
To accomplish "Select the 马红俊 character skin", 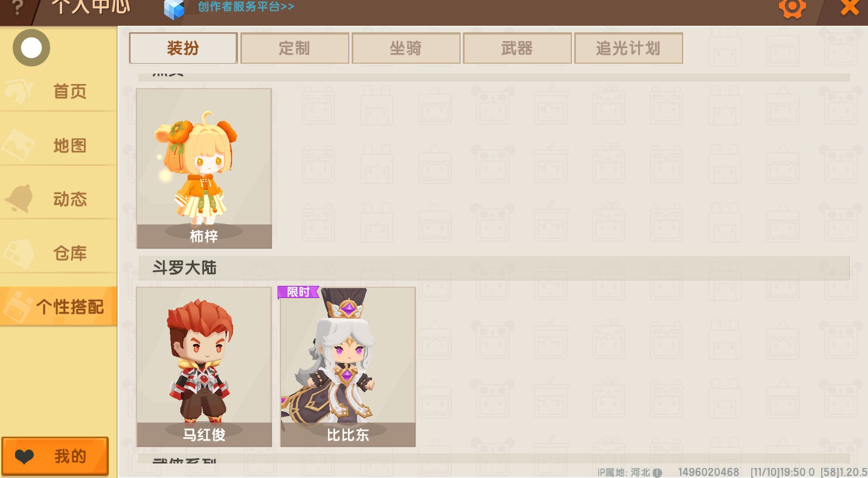I will coord(204,367).
